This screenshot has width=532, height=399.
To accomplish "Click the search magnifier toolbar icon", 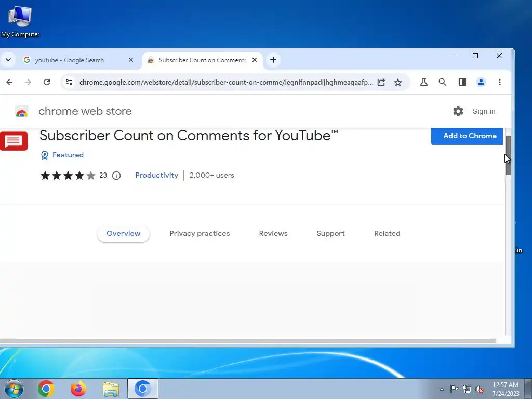I will (443, 82).
